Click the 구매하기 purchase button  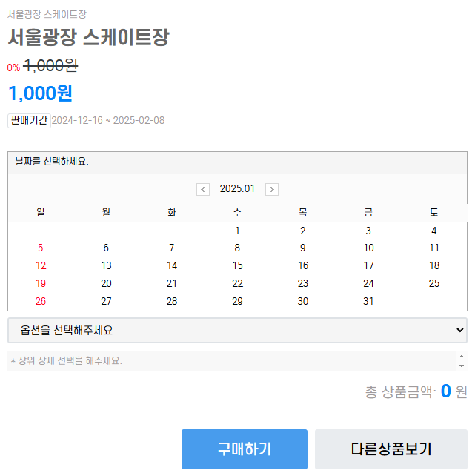(245, 449)
